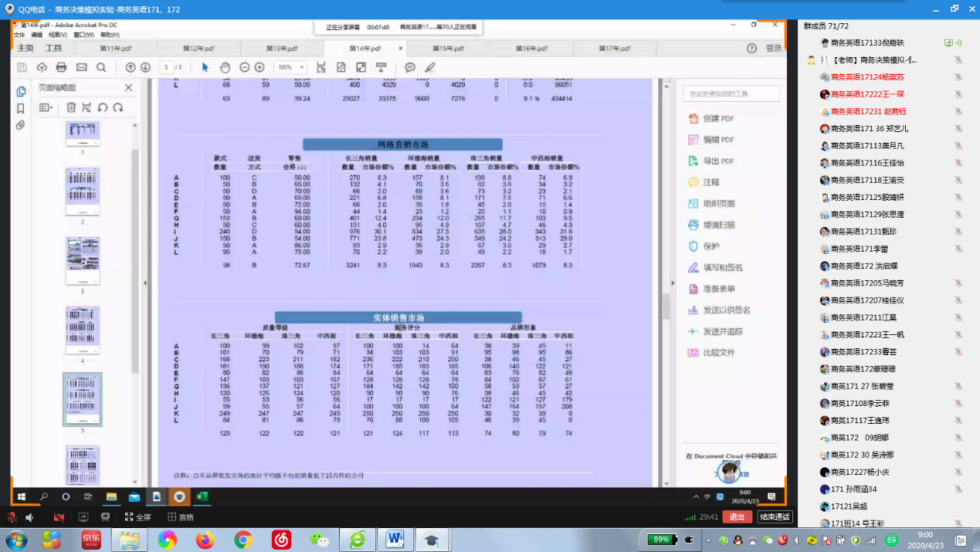Click the add comment speech bubble icon
This screenshot has height=552, width=980.
[x=410, y=67]
